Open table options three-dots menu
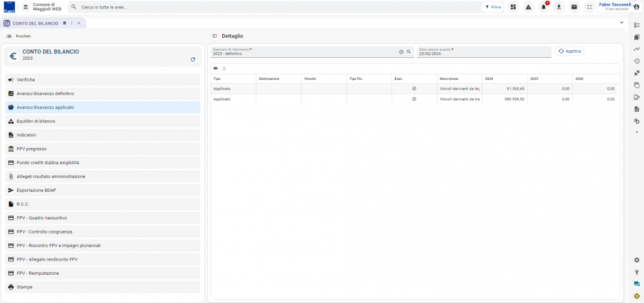 pyautogui.click(x=224, y=68)
